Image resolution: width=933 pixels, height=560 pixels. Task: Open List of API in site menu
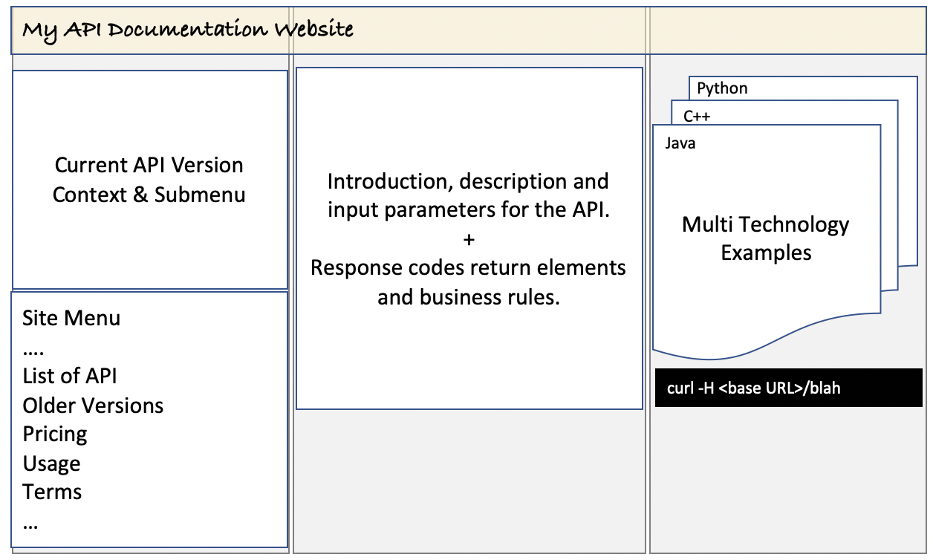(70, 376)
